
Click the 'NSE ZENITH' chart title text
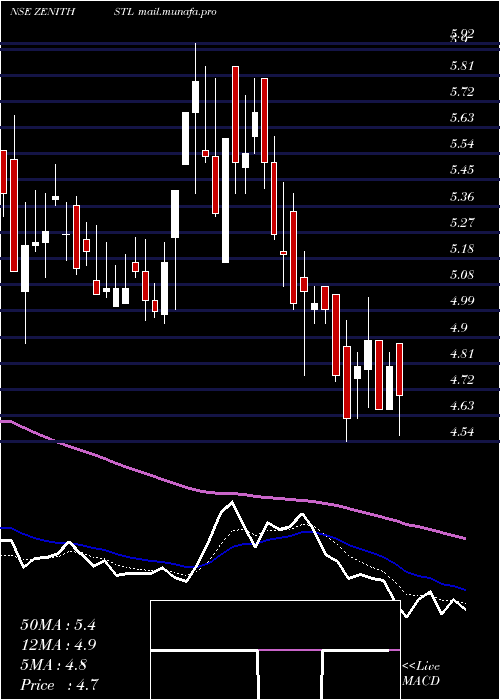click(x=42, y=12)
